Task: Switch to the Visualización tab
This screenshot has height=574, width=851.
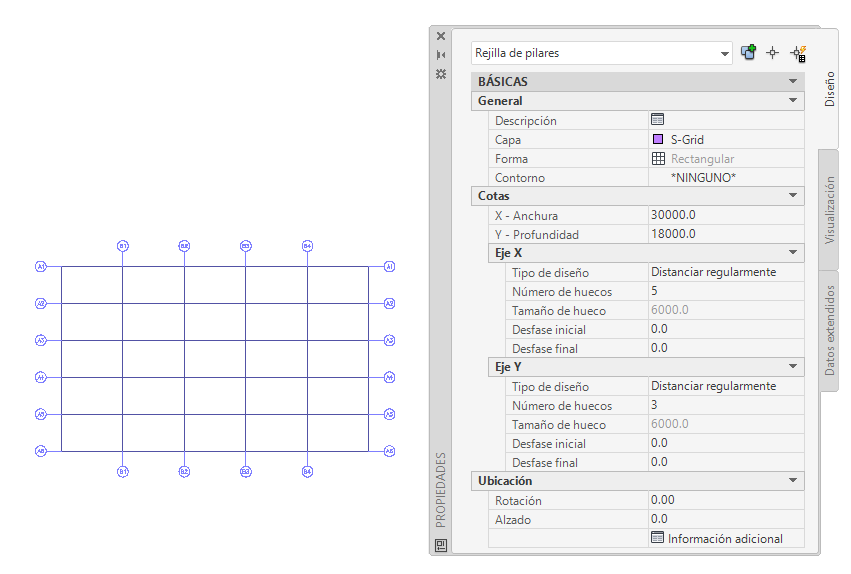Action: (x=829, y=209)
